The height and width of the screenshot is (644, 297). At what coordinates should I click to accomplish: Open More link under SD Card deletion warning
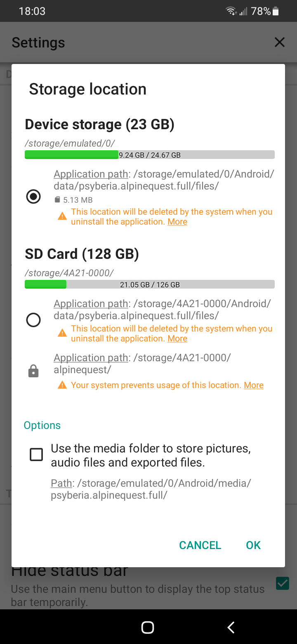[177, 339]
